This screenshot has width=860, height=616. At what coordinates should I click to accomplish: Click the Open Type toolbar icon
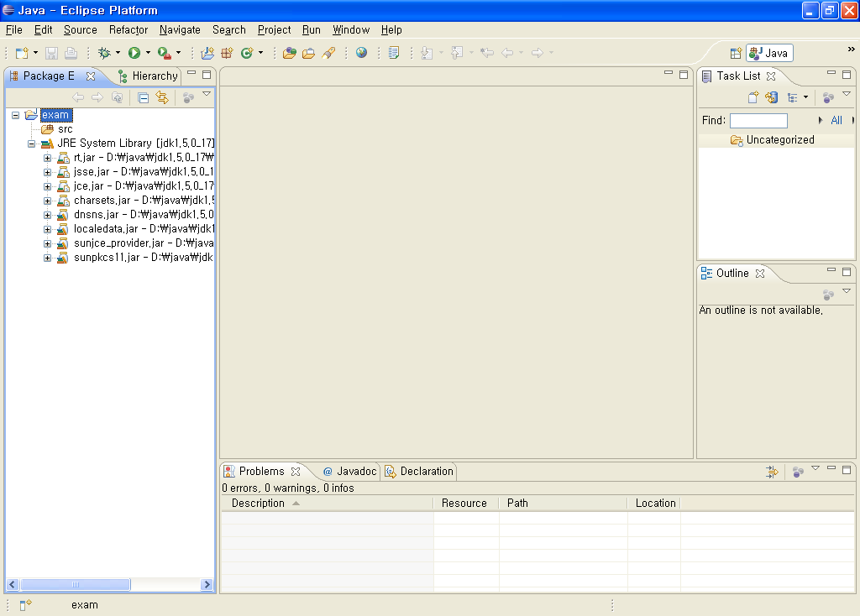pyautogui.click(x=290, y=53)
